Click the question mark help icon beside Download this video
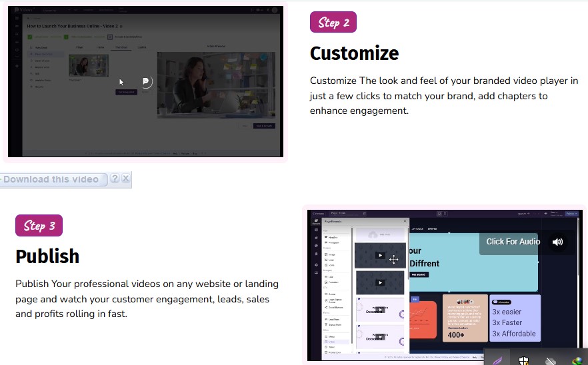This screenshot has height=365, width=588. point(115,179)
